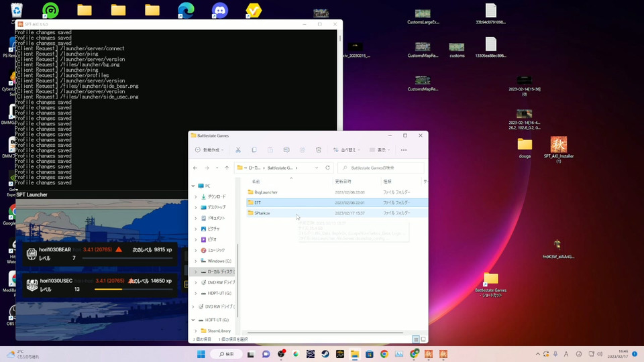Open the 並べ替え (Sort) dropdown

tap(347, 150)
